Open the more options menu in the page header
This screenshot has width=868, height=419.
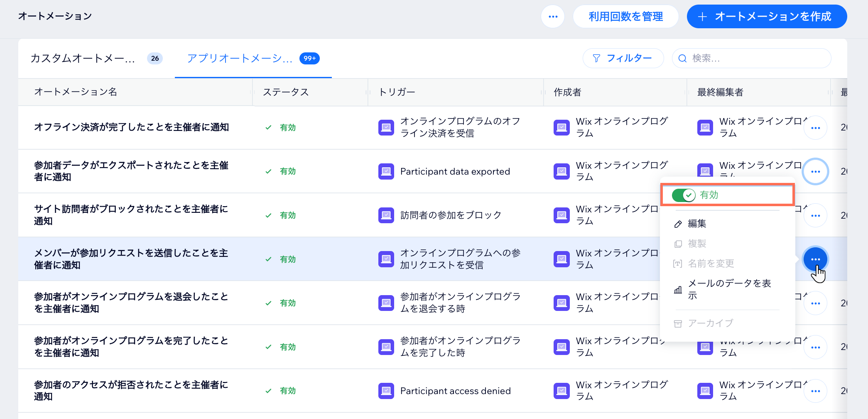[553, 16]
